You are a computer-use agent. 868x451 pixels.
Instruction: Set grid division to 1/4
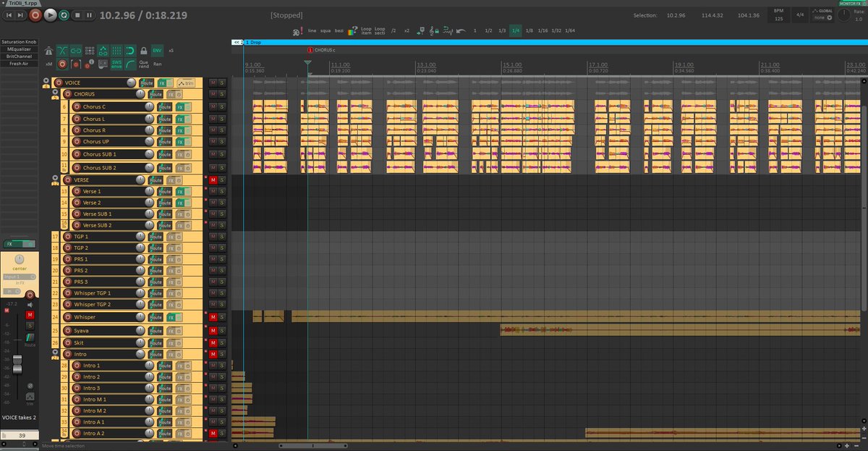pyautogui.click(x=515, y=31)
